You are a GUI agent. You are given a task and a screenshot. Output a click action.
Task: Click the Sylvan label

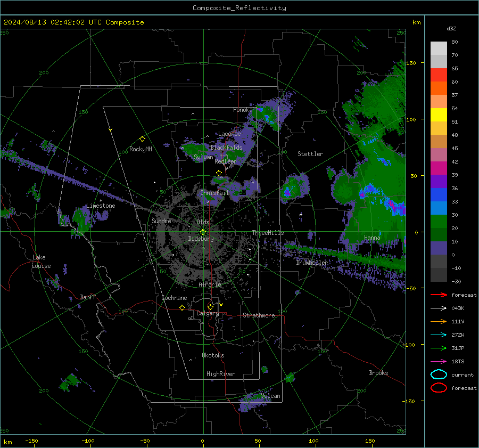coord(203,157)
